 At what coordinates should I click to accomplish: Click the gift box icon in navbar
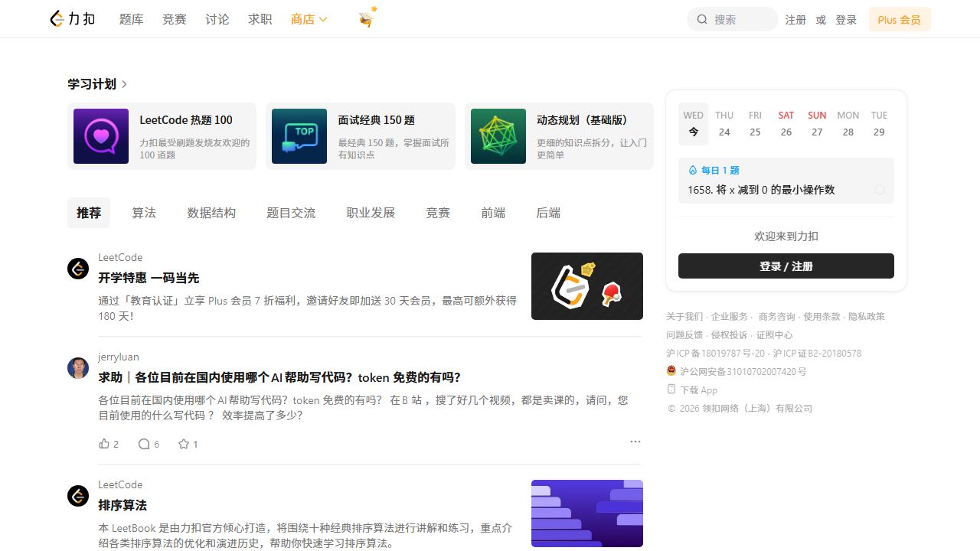pos(367,18)
